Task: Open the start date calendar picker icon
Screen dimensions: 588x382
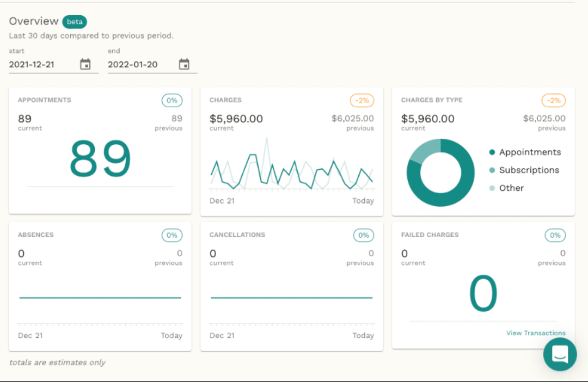Action: [85, 64]
